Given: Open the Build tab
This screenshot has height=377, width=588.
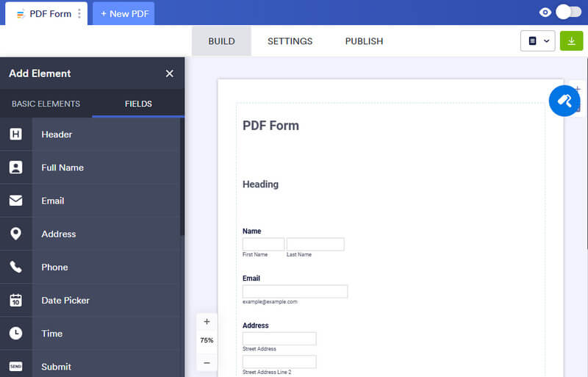Looking at the screenshot, I should coord(222,41).
